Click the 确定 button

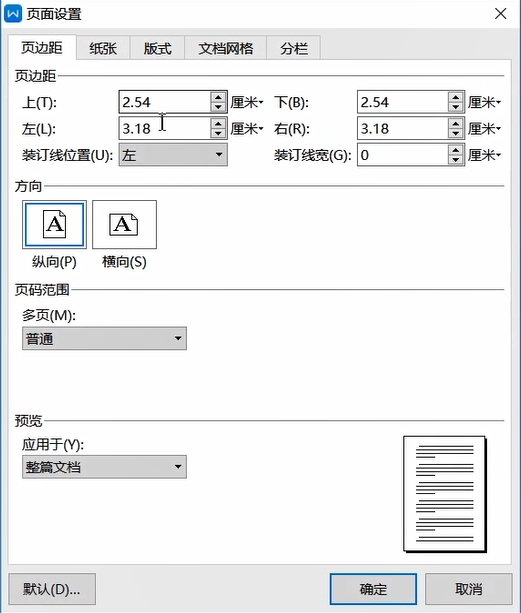click(373, 589)
